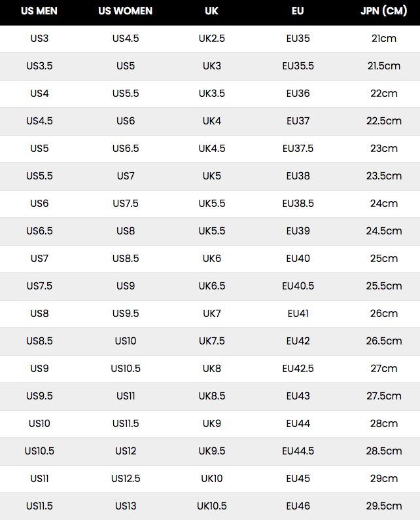Screen dimensions: 420x520
Task: Select the US6.5 cell in women's column
Action: [x=126, y=149]
